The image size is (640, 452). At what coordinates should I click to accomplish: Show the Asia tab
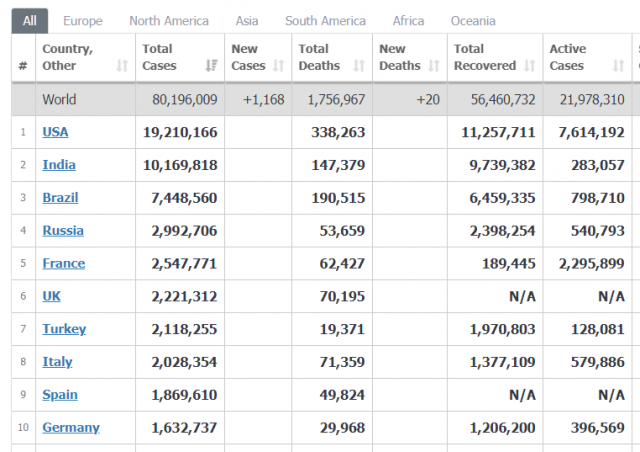point(247,21)
